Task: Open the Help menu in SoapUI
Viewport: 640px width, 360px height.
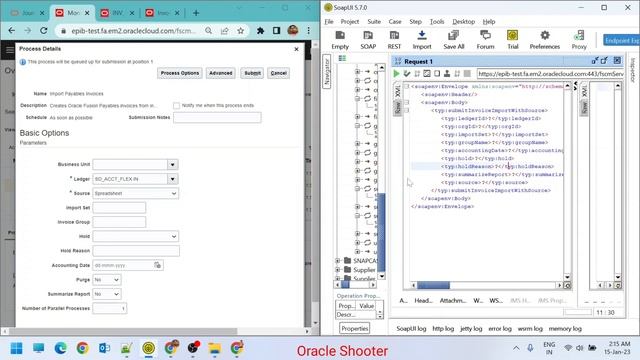Action: (489, 22)
